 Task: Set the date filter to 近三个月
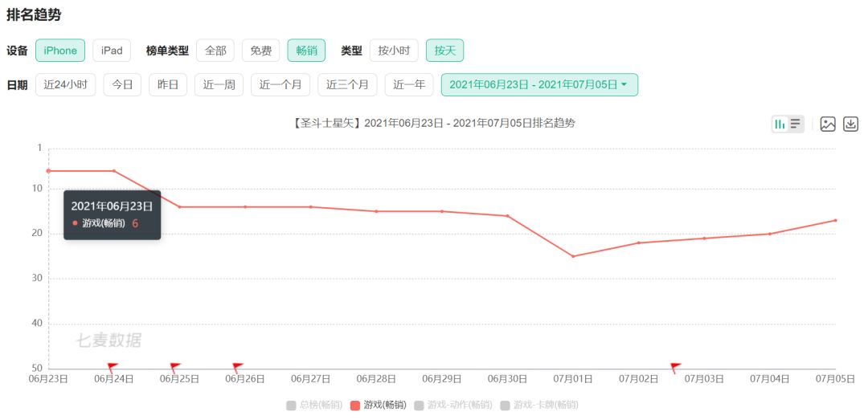click(347, 84)
